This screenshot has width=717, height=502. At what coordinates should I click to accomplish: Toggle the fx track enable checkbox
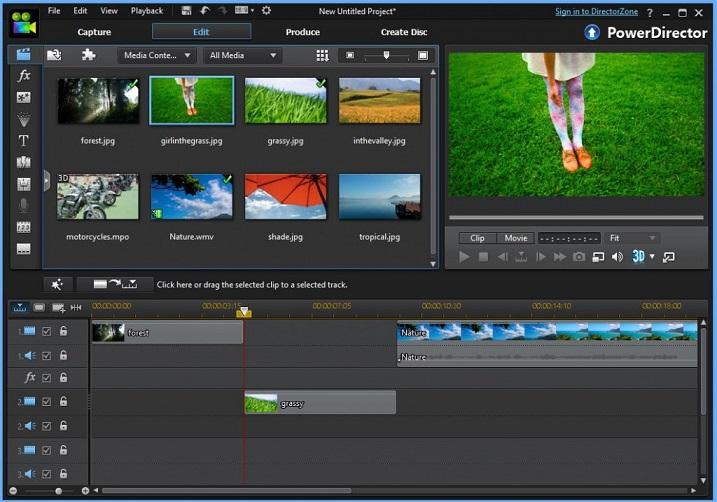point(46,378)
